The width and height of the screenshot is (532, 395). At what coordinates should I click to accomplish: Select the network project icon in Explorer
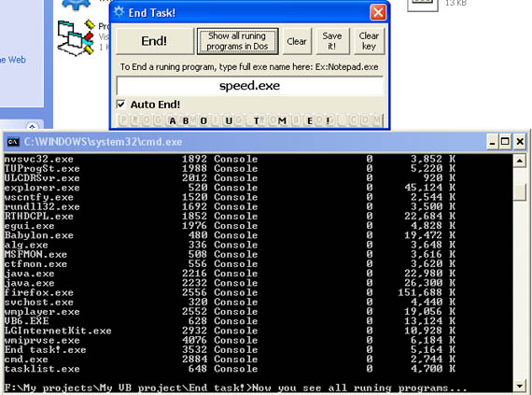point(76,37)
